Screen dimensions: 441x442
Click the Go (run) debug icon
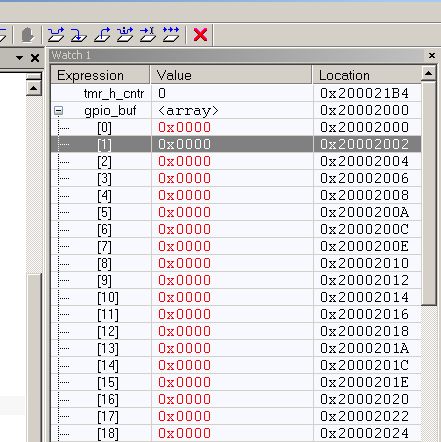coord(171,35)
